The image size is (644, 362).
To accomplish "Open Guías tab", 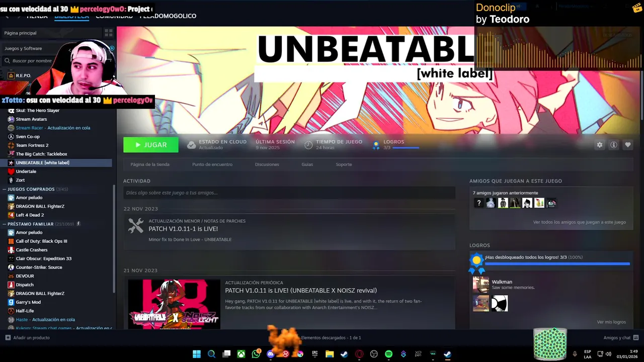I will [307, 164].
